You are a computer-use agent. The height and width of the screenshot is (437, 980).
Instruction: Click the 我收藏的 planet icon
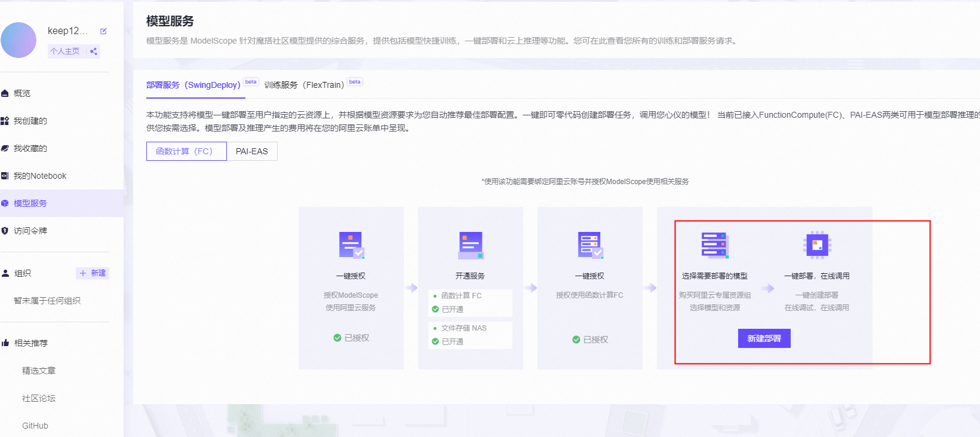pos(5,148)
